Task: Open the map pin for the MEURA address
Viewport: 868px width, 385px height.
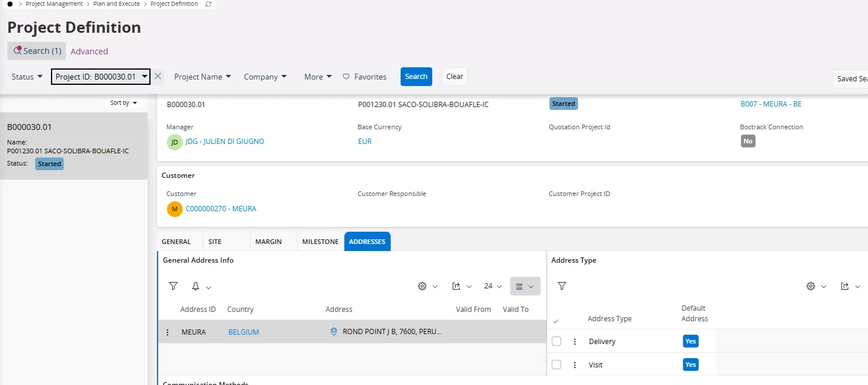Action: click(334, 332)
